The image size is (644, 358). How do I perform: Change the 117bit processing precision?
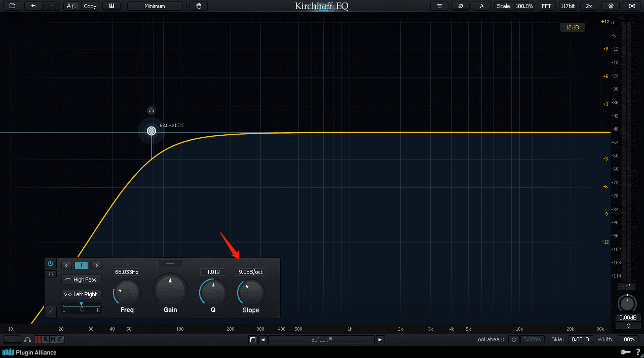point(567,6)
